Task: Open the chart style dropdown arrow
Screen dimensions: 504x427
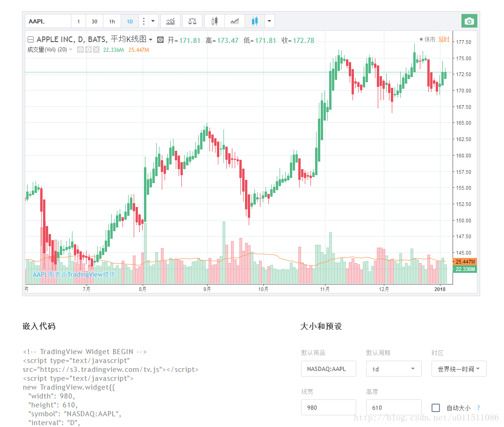Action: [x=269, y=21]
